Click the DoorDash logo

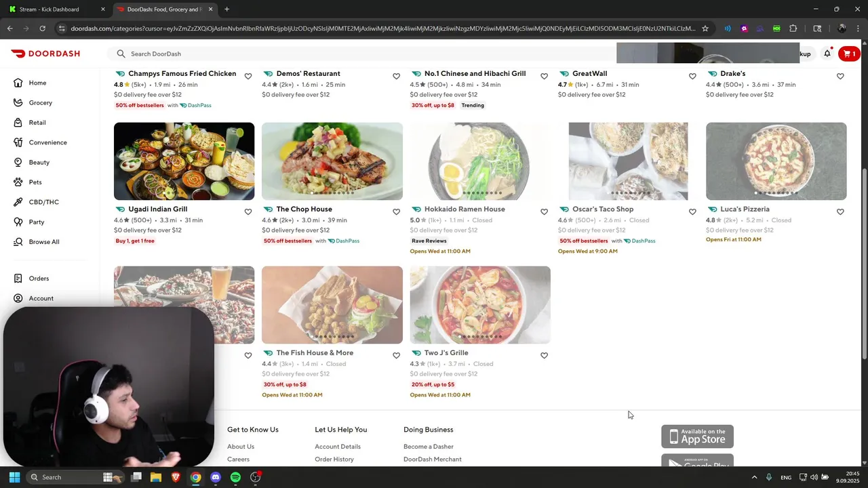coord(45,54)
